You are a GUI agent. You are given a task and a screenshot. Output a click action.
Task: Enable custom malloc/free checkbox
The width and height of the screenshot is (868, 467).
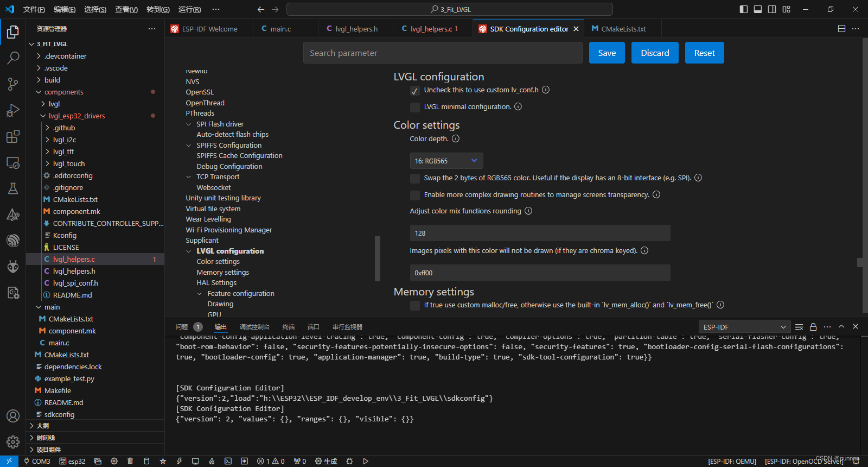pyautogui.click(x=415, y=306)
